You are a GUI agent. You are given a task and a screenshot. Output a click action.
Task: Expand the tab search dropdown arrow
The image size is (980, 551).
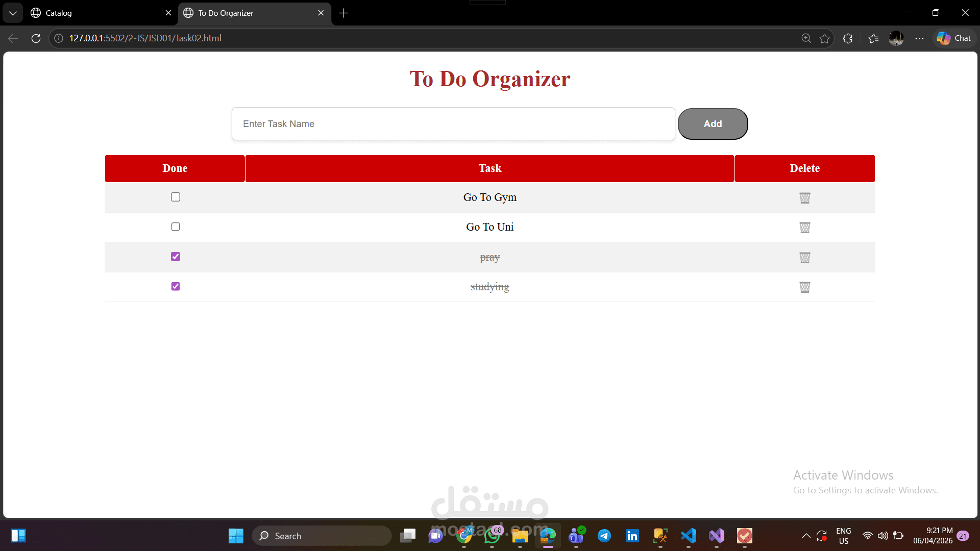13,13
